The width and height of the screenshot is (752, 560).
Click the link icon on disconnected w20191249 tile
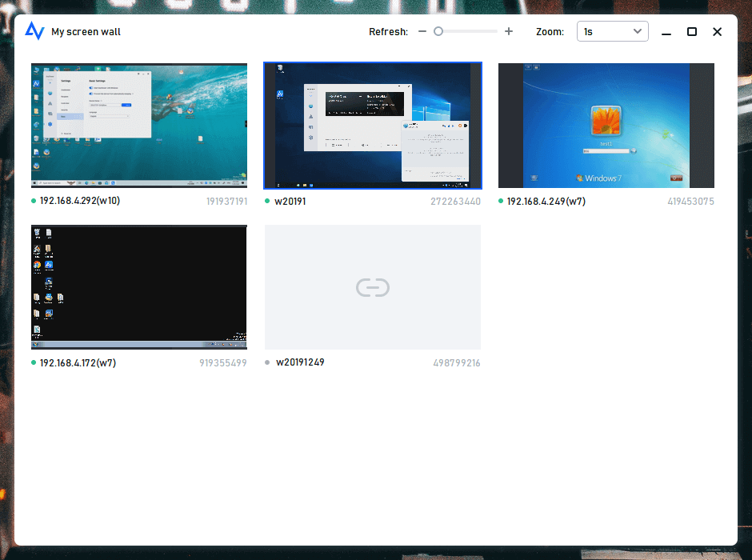tap(373, 287)
